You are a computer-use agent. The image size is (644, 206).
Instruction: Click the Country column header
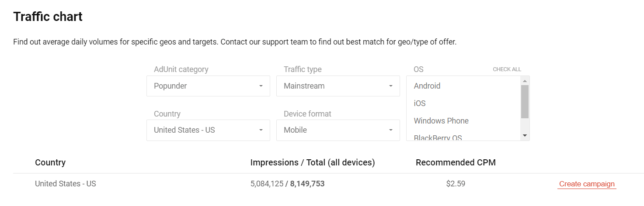pos(50,162)
